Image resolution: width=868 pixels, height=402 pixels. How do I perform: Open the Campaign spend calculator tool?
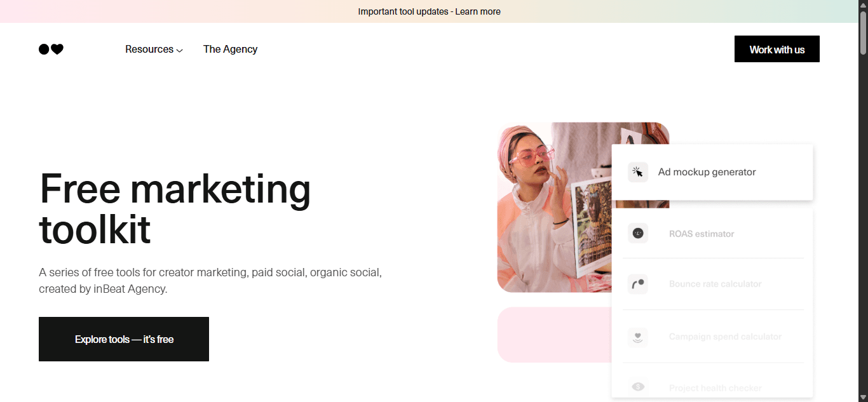coord(713,337)
